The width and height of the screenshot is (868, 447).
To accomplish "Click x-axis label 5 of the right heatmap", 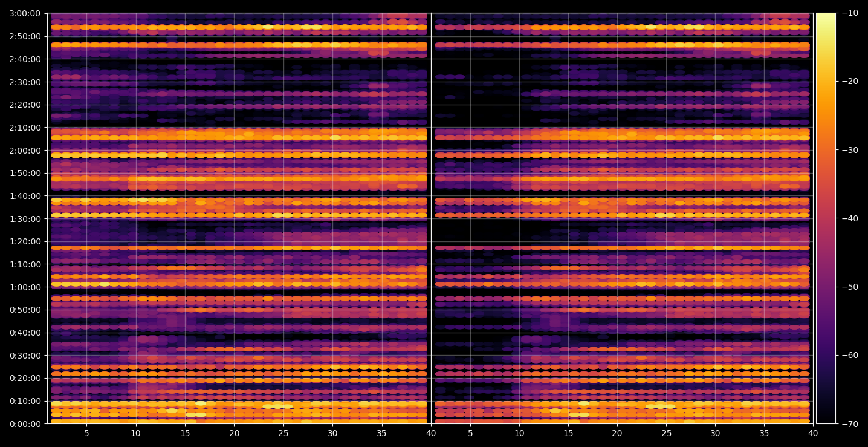I will coord(470,434).
